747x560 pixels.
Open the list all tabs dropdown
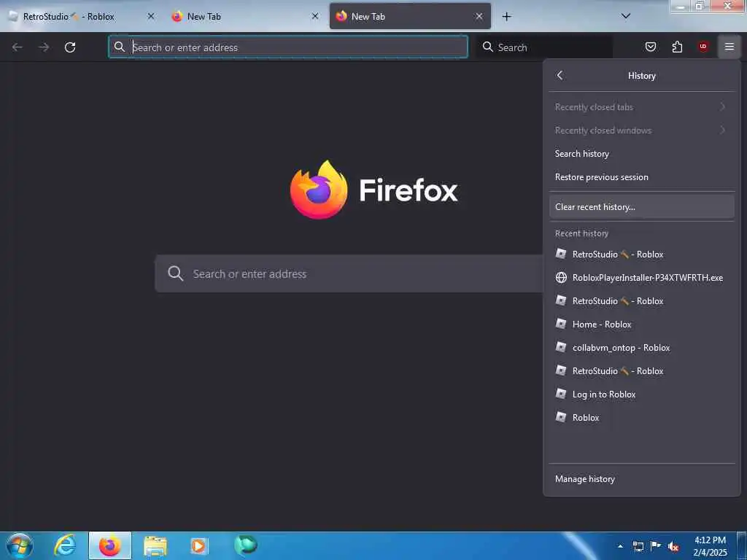pos(625,16)
